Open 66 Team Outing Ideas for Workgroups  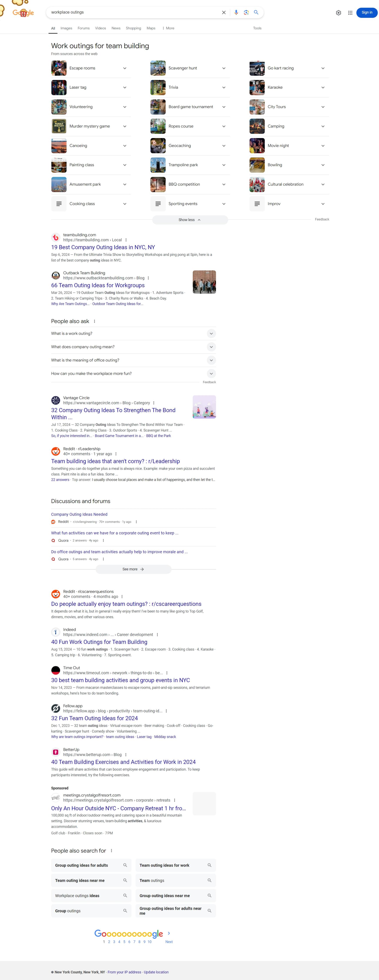coord(98,285)
